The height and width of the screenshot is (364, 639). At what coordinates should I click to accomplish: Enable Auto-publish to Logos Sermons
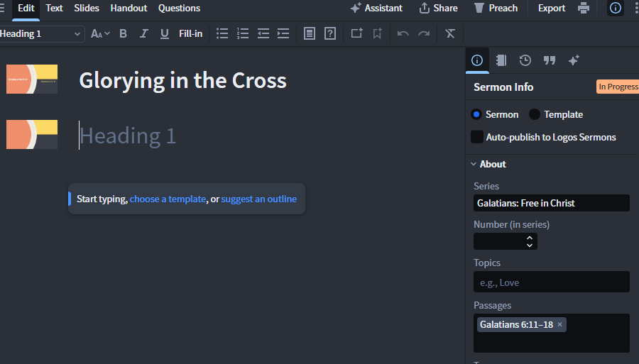477,137
